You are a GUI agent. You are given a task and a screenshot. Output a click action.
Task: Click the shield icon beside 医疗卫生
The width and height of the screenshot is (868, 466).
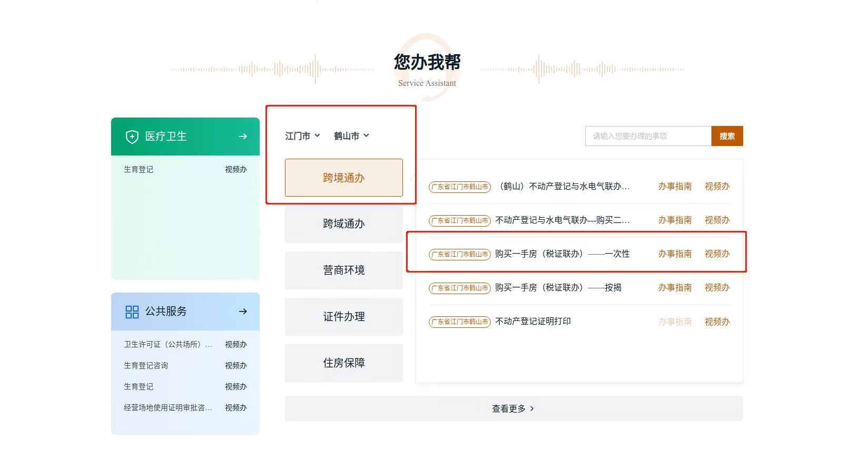(x=132, y=137)
